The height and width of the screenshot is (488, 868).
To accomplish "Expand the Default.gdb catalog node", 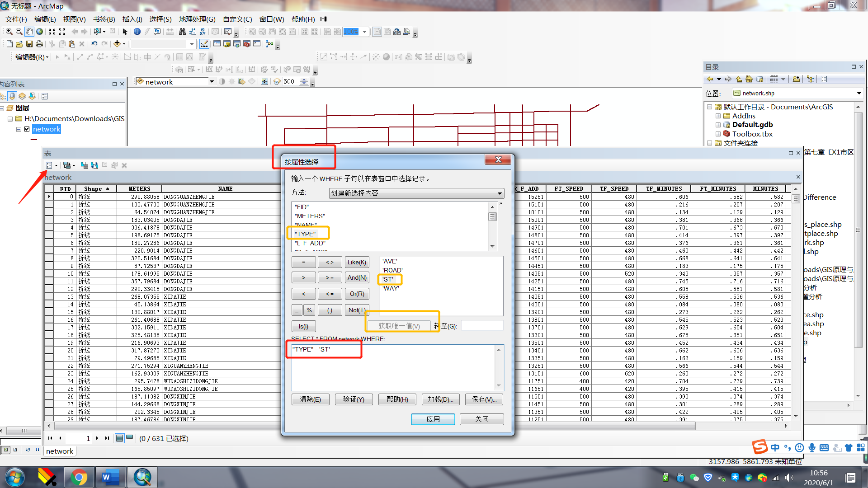I will 718,125.
